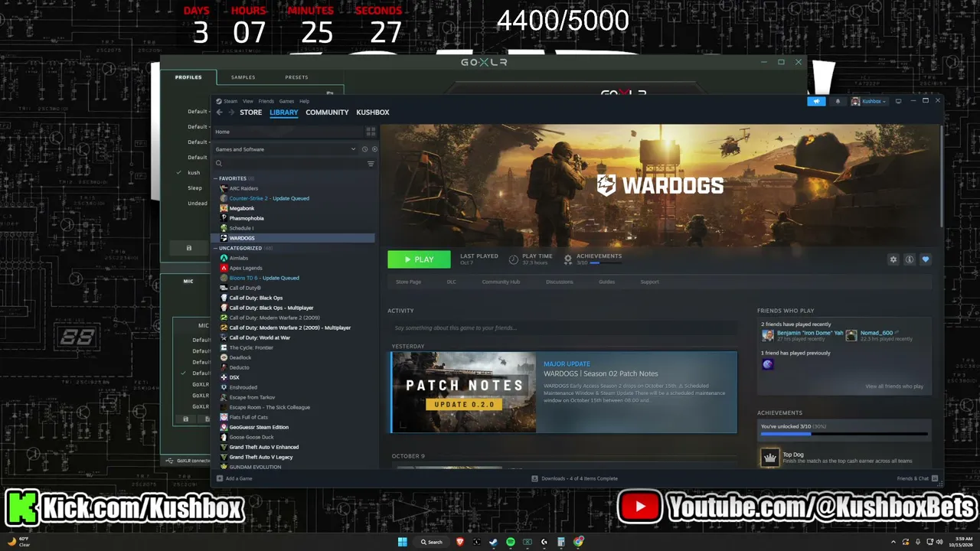The height and width of the screenshot is (551, 980).
Task: Select Escape from Tarkov in library
Action: (x=252, y=397)
